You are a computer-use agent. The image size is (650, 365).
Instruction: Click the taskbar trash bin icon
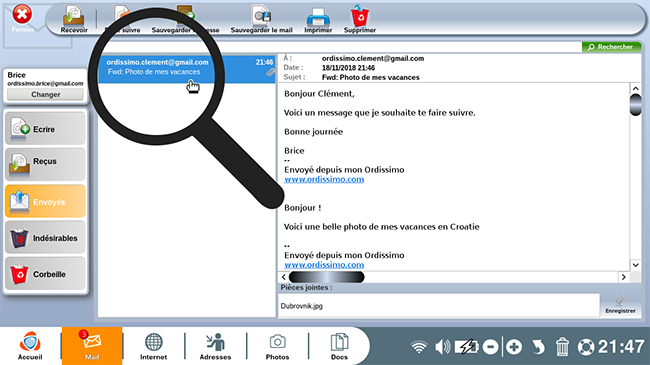pos(562,347)
